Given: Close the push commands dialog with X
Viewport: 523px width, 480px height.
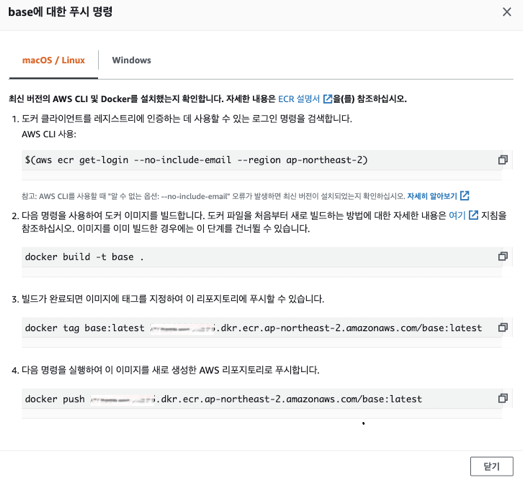Looking at the screenshot, I should click(507, 12).
